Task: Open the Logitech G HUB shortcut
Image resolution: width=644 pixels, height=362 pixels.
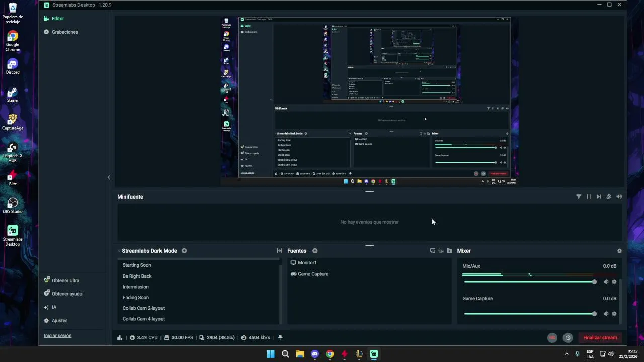Action: pos(13,152)
